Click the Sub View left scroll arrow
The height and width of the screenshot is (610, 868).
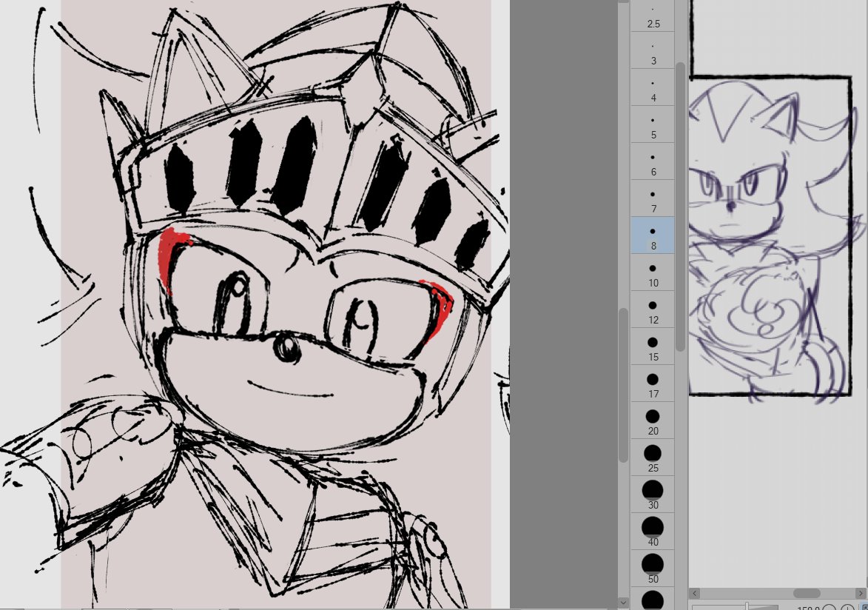tap(695, 594)
